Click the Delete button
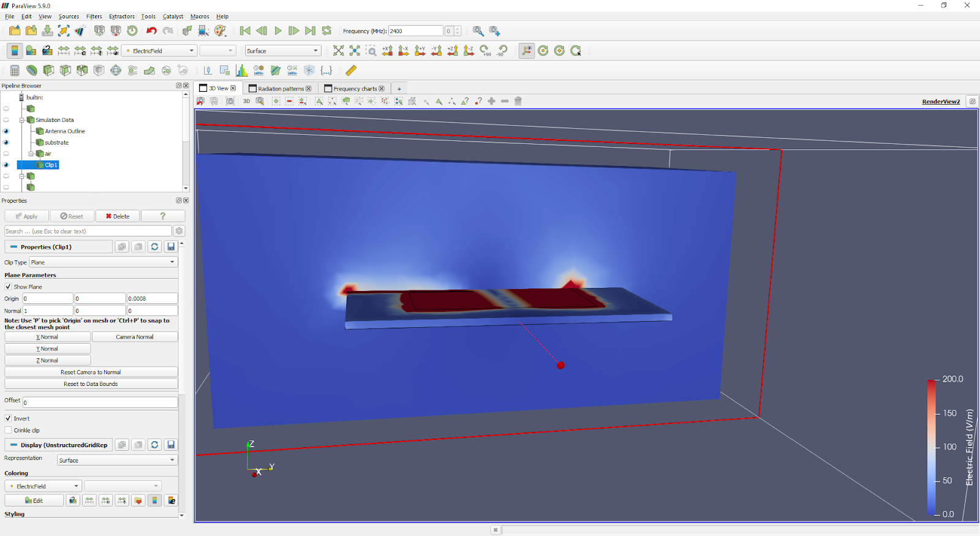The height and width of the screenshot is (536, 980). click(117, 216)
